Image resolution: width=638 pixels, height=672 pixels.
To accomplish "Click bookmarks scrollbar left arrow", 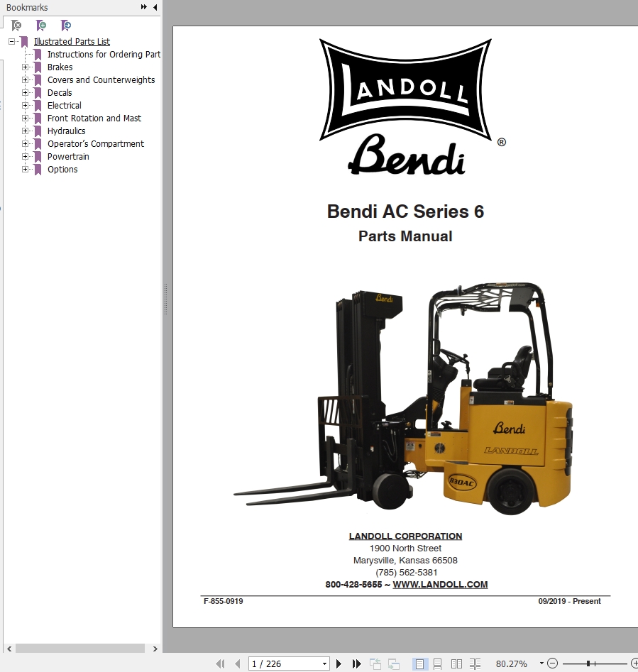I will pyautogui.click(x=9, y=649).
